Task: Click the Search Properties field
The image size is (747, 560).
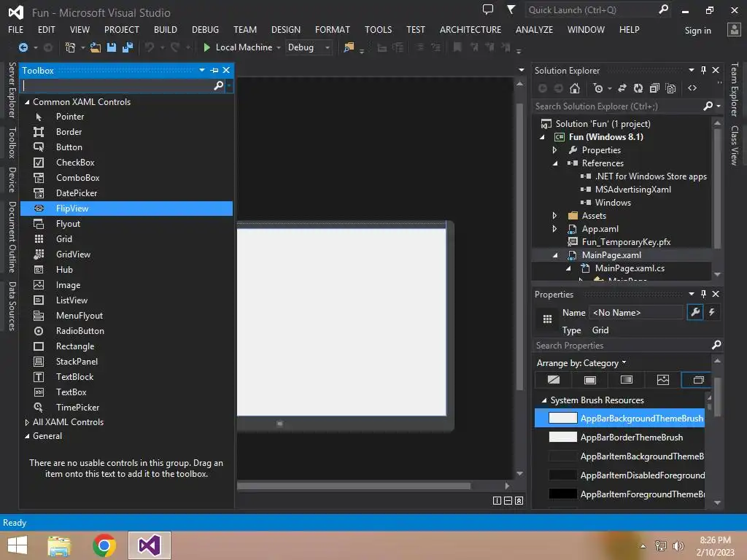Action: (x=622, y=346)
